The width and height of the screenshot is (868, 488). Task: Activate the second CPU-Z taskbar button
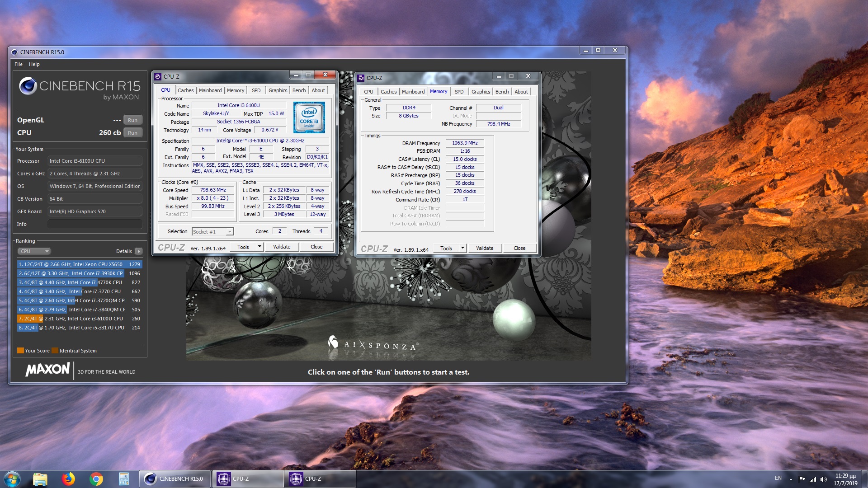320,479
